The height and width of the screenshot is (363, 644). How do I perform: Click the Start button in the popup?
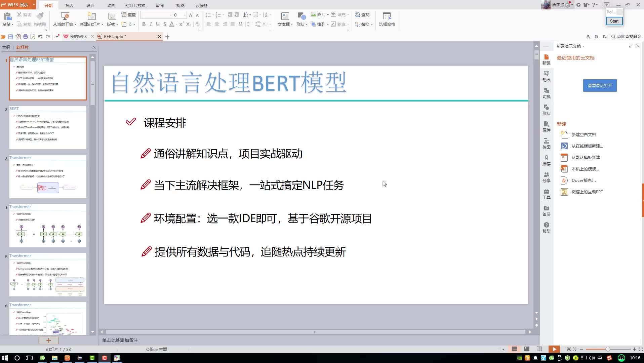[x=614, y=21]
